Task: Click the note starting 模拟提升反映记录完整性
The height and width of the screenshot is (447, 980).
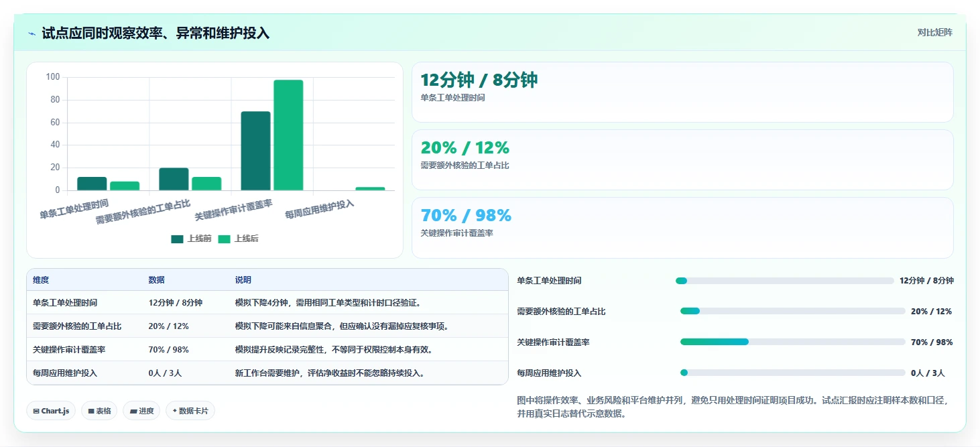Action: (334, 350)
